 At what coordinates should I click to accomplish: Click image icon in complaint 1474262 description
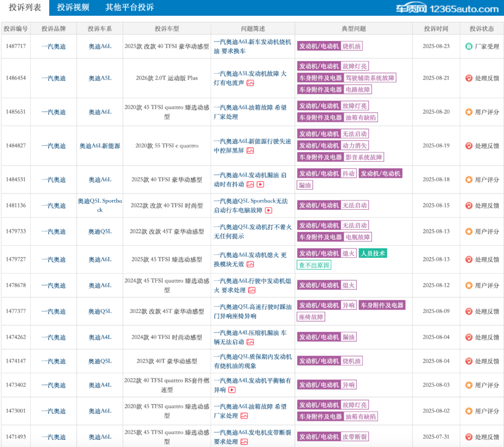coord(250,342)
